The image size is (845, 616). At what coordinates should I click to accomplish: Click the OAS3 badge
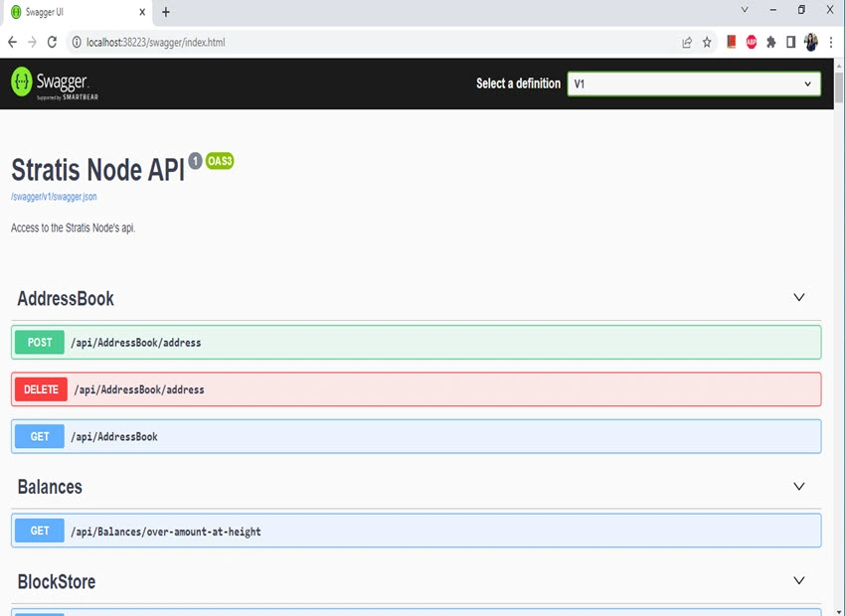[220, 161]
